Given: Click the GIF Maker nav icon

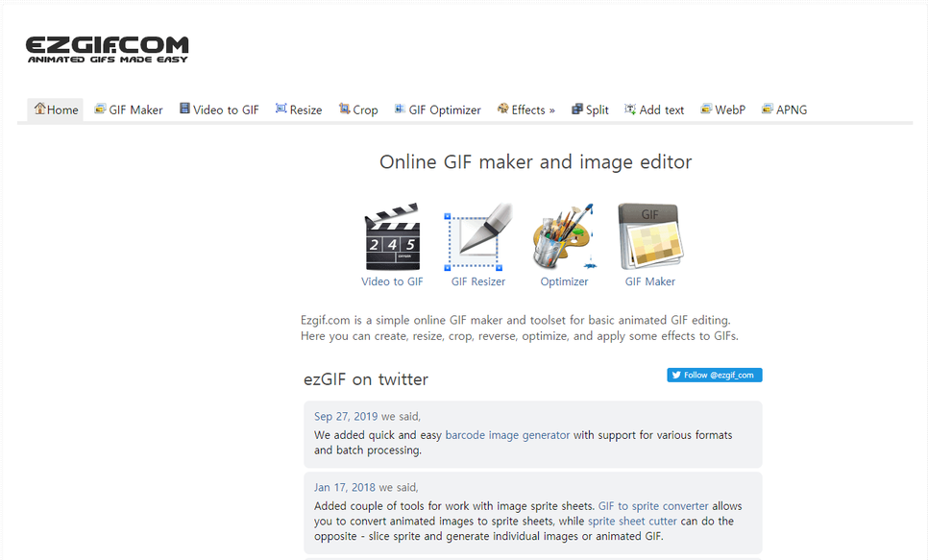Looking at the screenshot, I should point(100,109).
